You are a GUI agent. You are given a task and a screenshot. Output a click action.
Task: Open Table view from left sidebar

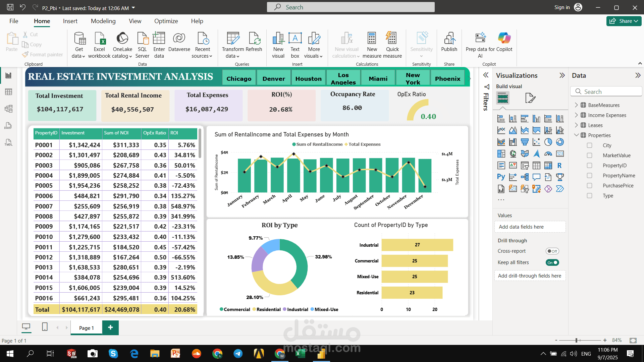(9, 92)
